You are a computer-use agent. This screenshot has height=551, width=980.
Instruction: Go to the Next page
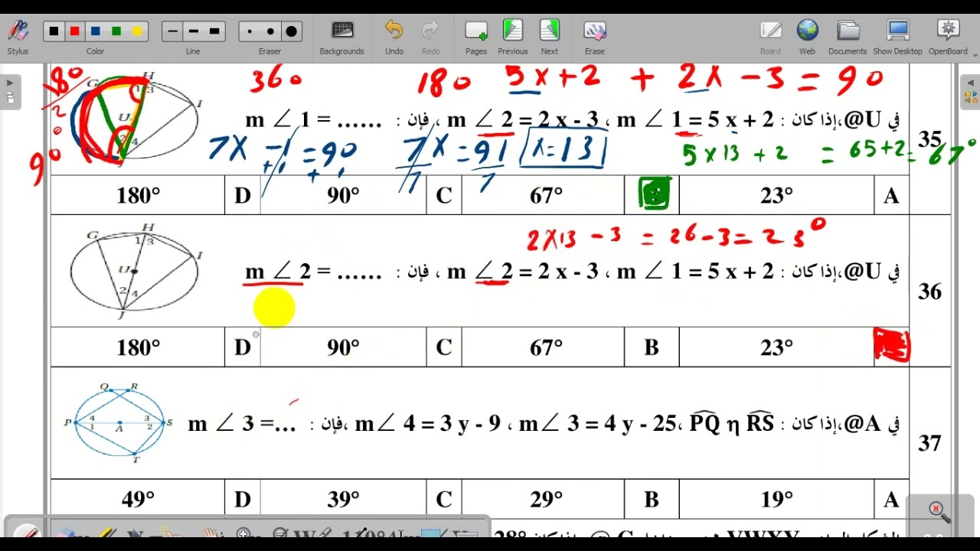point(550,36)
